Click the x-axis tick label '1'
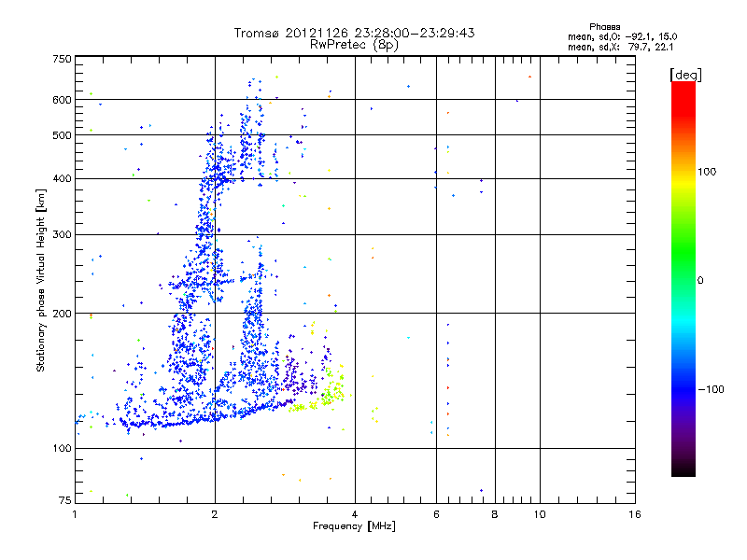 pos(75,514)
